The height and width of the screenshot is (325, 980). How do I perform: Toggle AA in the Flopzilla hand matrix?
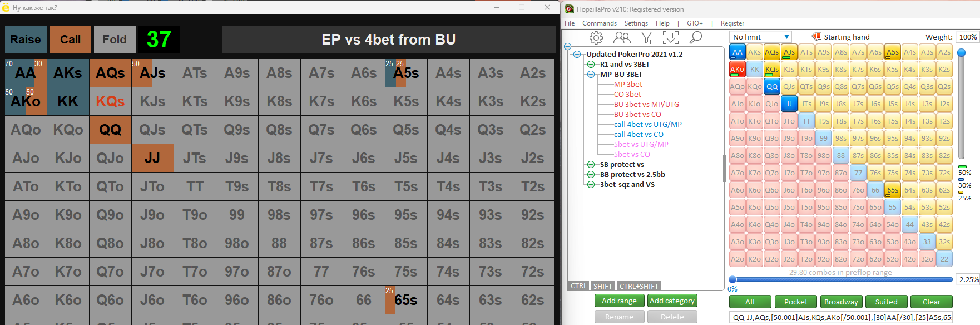click(738, 52)
